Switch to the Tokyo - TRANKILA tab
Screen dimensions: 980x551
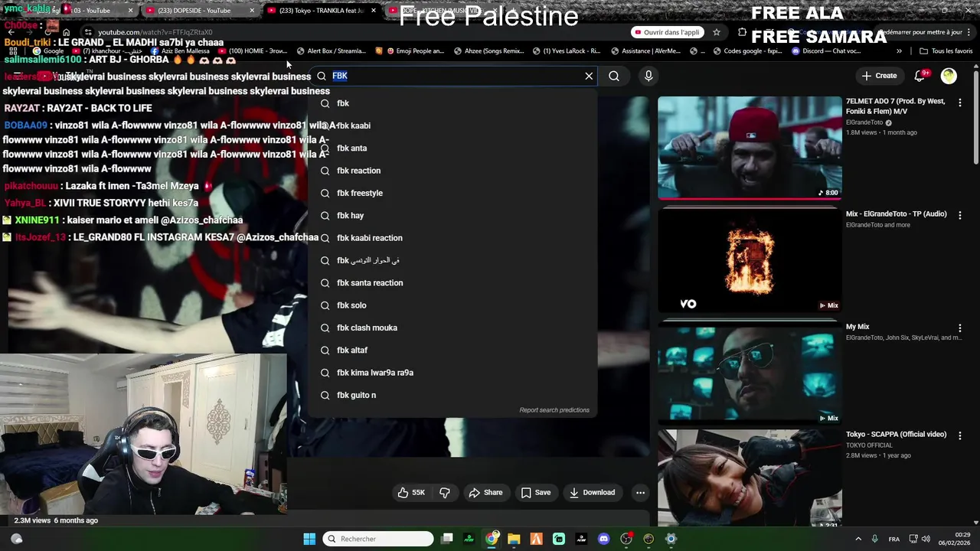click(x=322, y=11)
